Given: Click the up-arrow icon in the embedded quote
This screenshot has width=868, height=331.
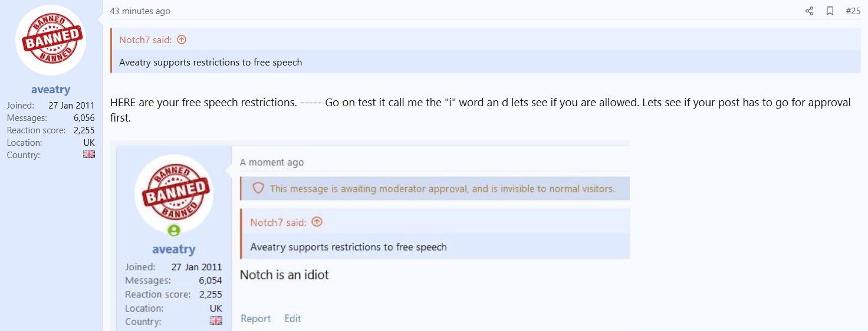Looking at the screenshot, I should (317, 222).
